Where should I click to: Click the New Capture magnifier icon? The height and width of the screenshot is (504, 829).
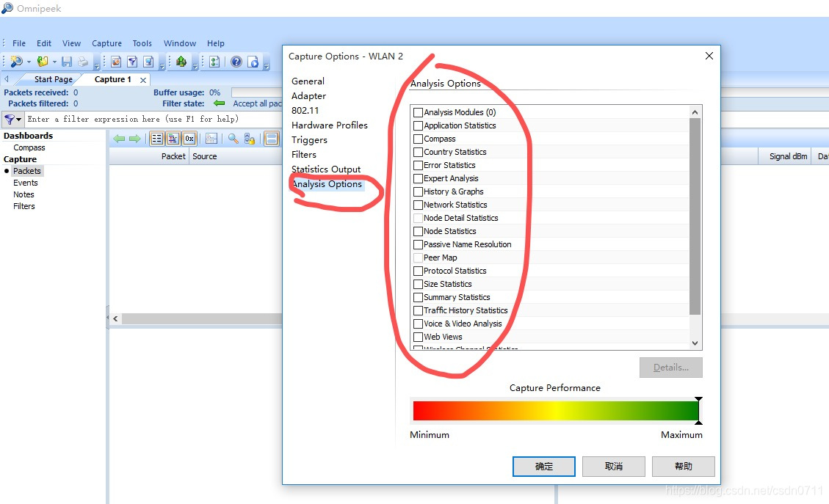(16, 62)
